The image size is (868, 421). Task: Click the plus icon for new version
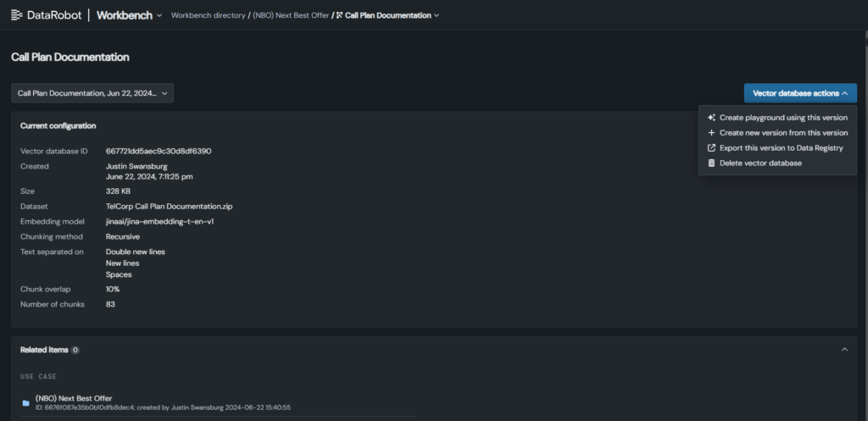point(711,133)
